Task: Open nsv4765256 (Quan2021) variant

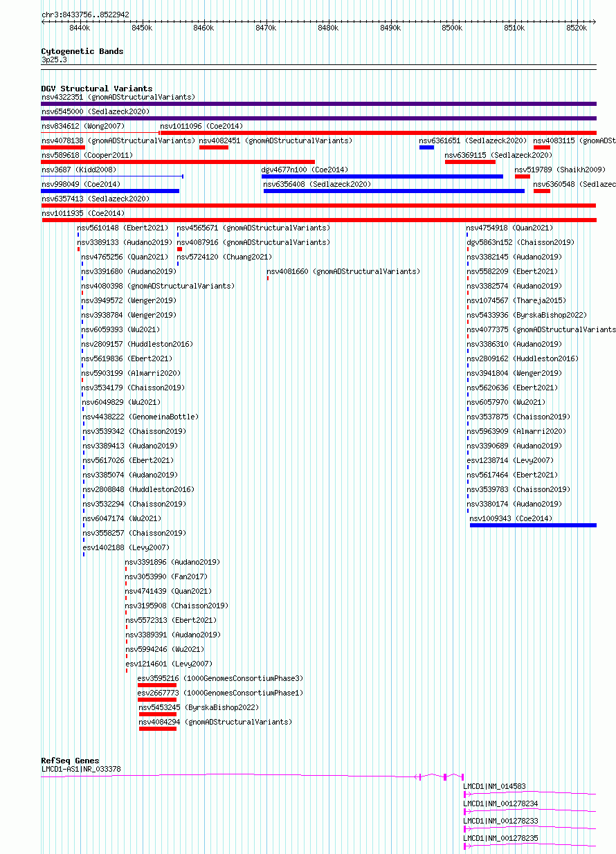Action: [x=125, y=257]
